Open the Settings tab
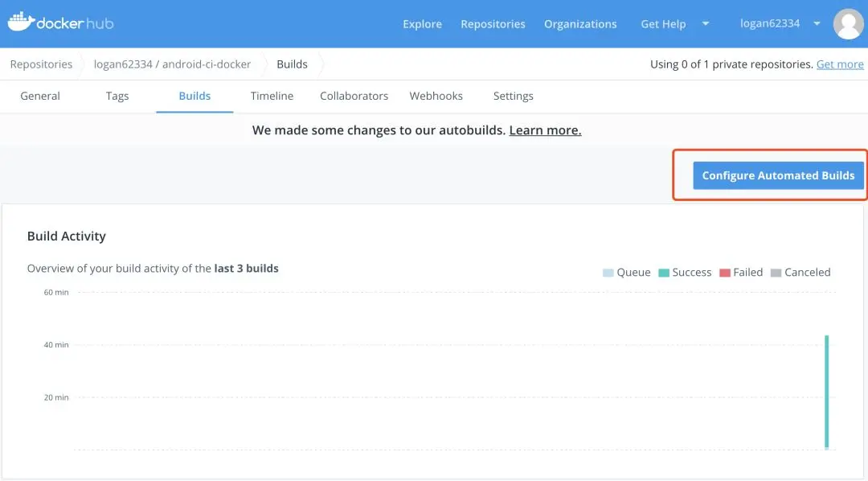Viewport: 868px width, 481px height. tap(513, 96)
